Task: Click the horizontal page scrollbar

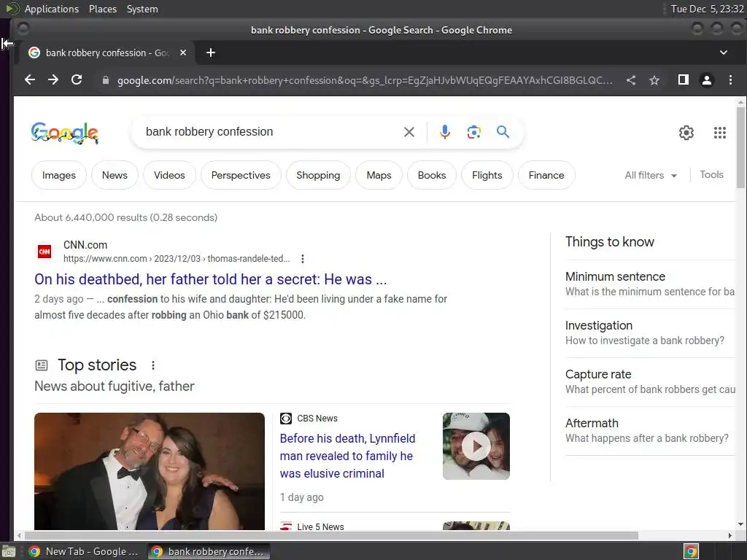Action: tap(331, 535)
